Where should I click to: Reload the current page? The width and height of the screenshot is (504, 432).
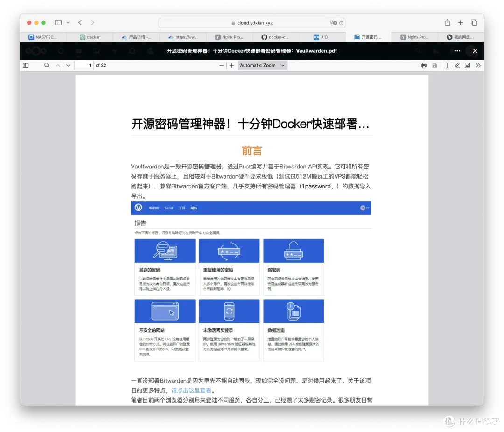(341, 23)
